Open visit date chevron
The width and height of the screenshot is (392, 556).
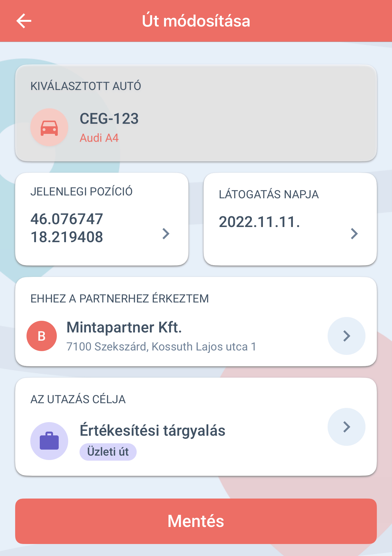pos(354,234)
